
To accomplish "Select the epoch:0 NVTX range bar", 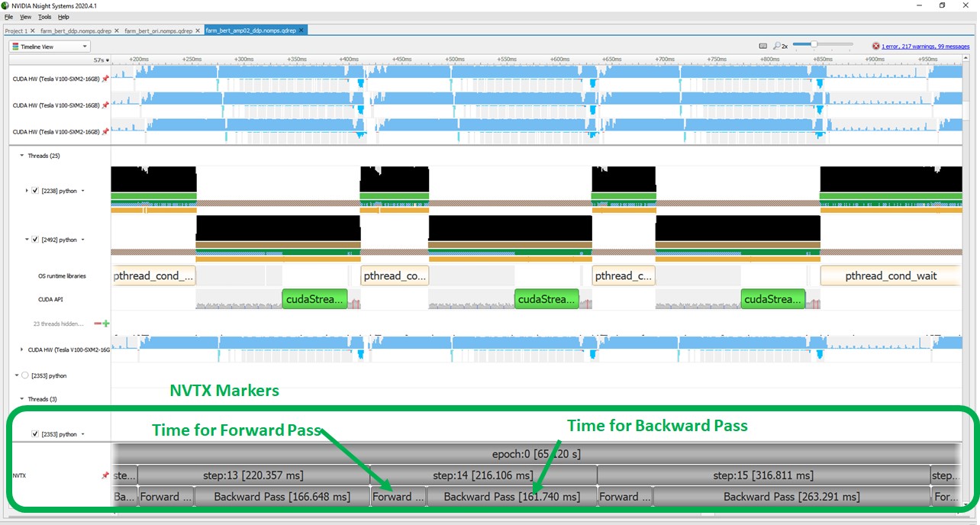I will 536,453.
